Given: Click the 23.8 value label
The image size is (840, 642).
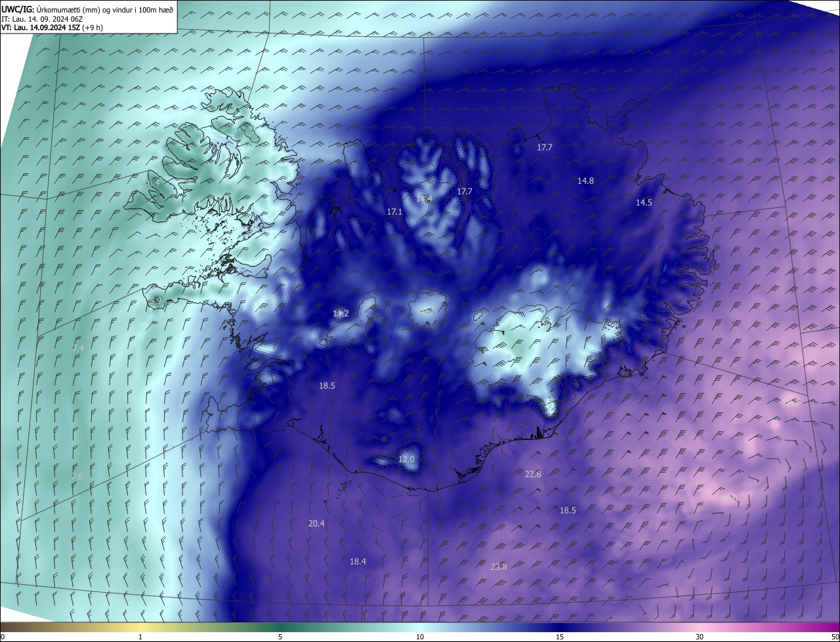Looking at the screenshot, I should [x=499, y=567].
